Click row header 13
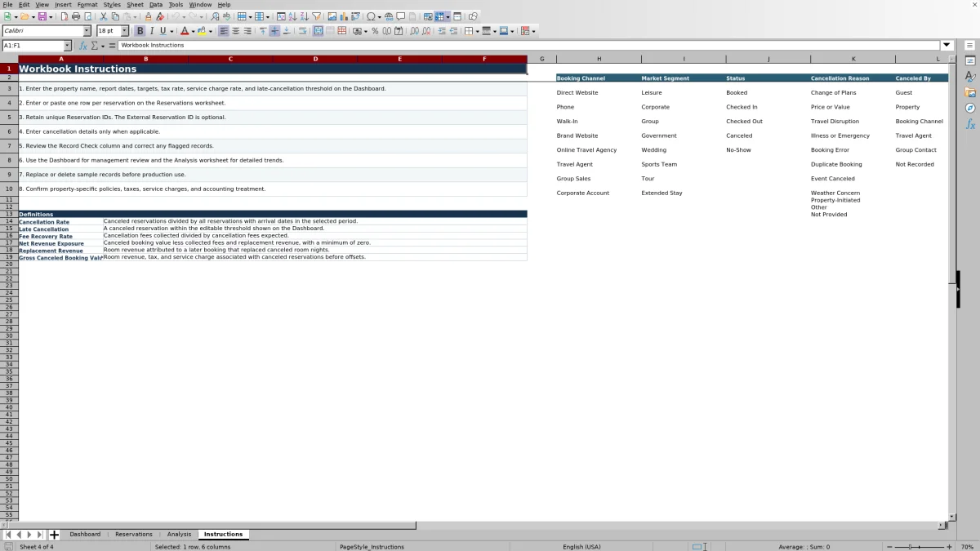The width and height of the screenshot is (980, 551). point(9,214)
